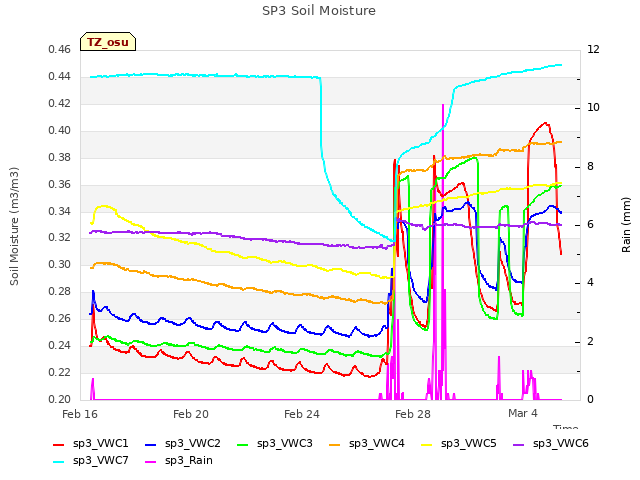Click the Feb 16 x-axis label

tap(80, 414)
